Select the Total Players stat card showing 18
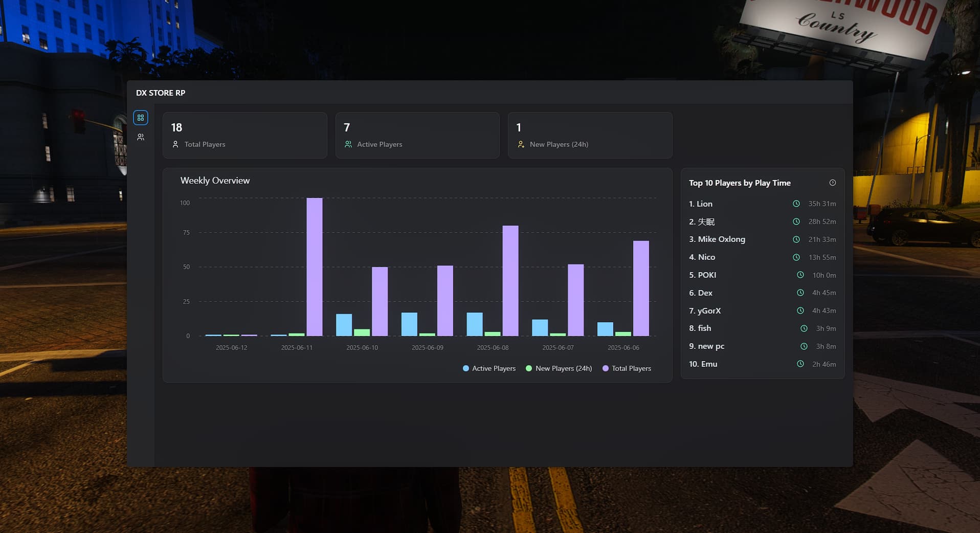 coord(244,135)
